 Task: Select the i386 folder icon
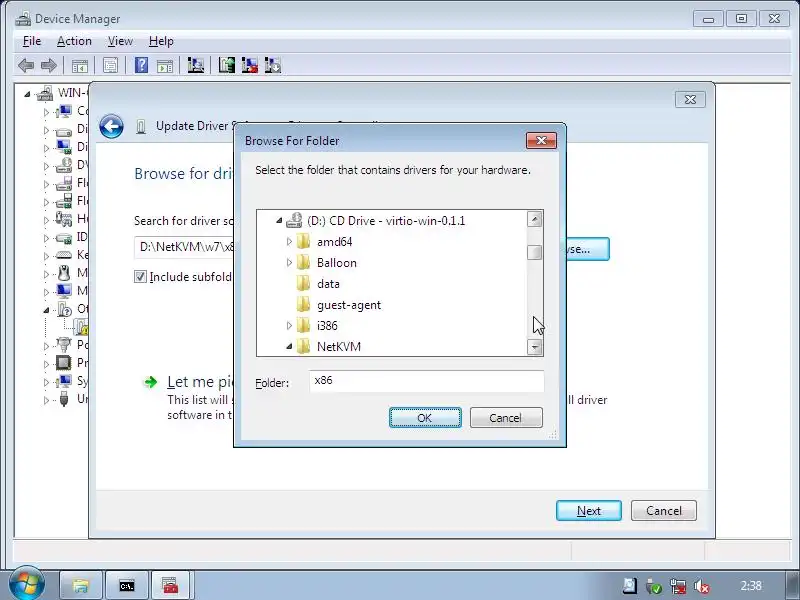pyautogui.click(x=303, y=325)
